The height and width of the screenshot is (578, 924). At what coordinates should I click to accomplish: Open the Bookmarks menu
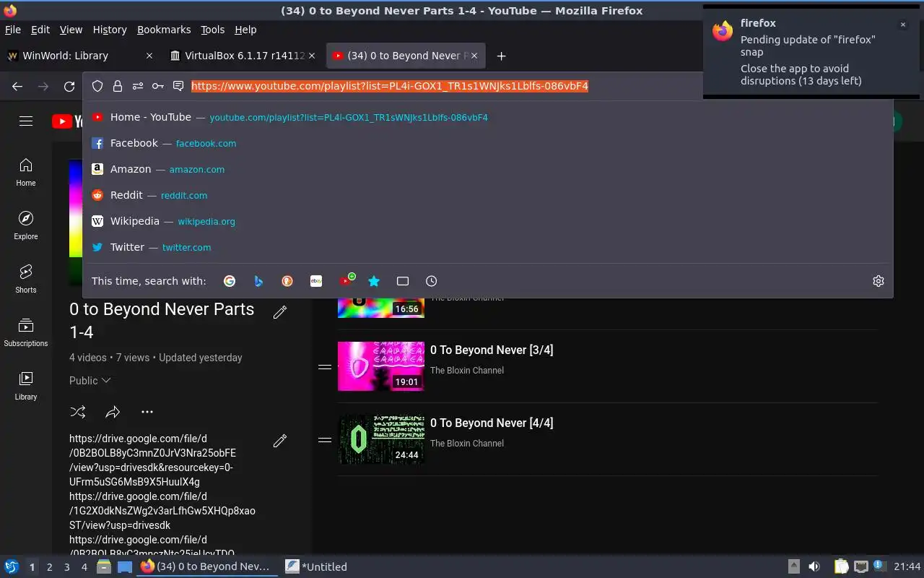(x=164, y=30)
